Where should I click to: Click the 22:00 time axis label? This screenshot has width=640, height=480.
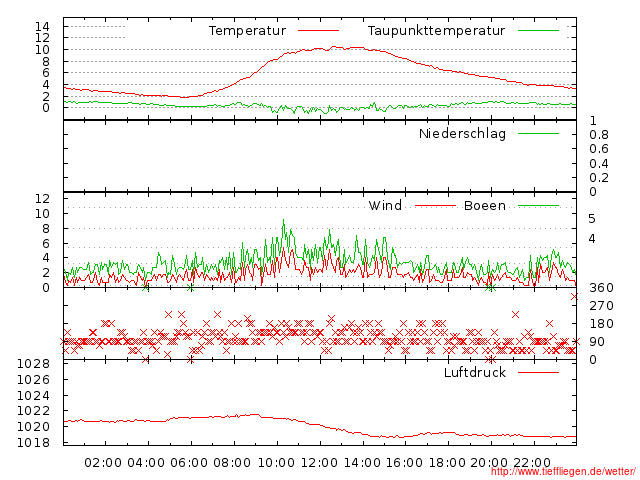click(532, 463)
